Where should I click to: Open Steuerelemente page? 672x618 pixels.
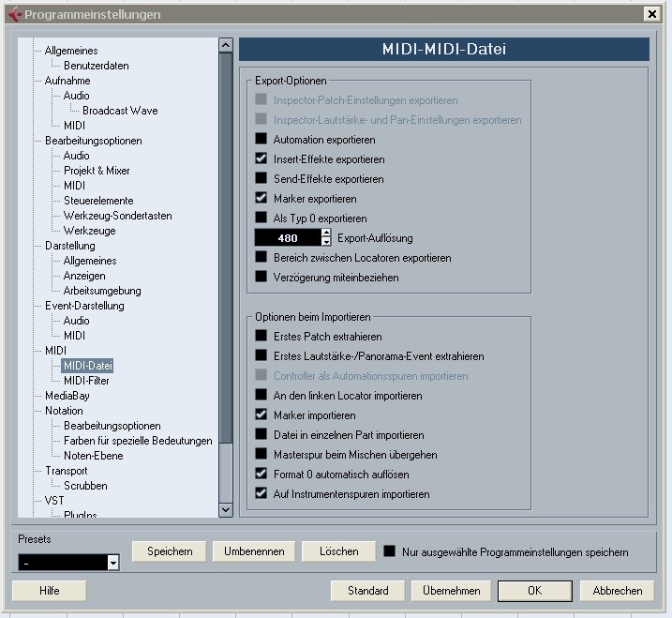(x=98, y=201)
